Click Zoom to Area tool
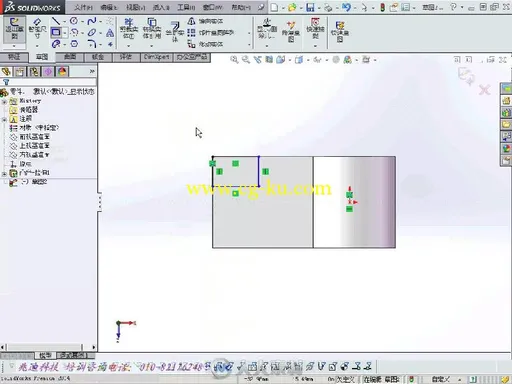This screenshot has width=512, height=384. click(246, 60)
